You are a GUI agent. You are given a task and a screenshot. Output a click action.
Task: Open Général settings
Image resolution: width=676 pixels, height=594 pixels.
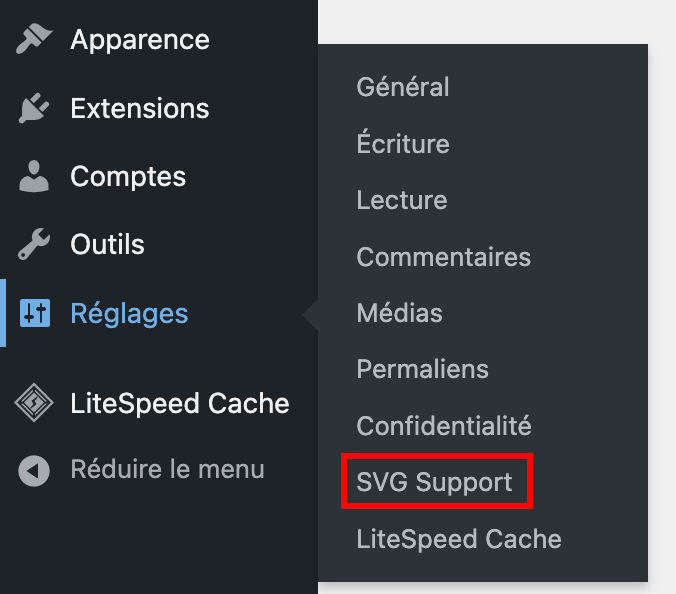[x=403, y=87]
